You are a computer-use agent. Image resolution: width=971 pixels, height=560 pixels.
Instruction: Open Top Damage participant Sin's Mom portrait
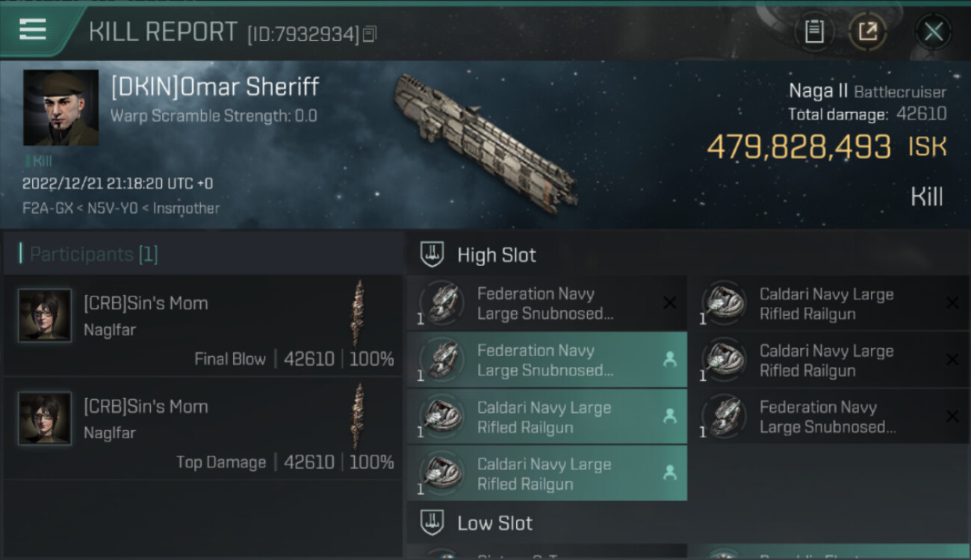[x=45, y=419]
